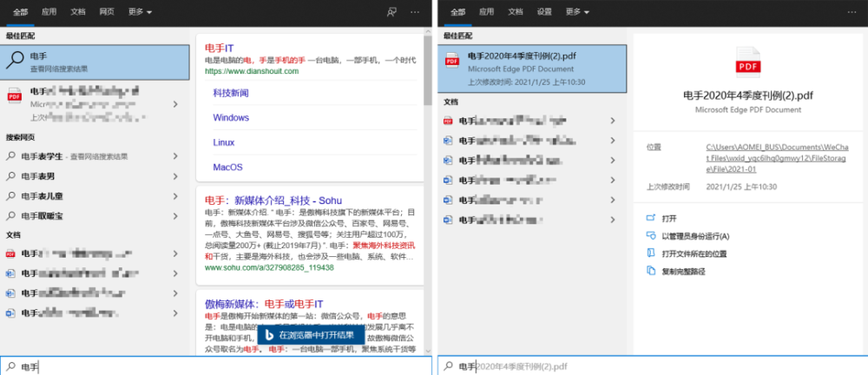Open the 电手IT website title link
Viewport: 868px width, 375px height.
[x=220, y=49]
